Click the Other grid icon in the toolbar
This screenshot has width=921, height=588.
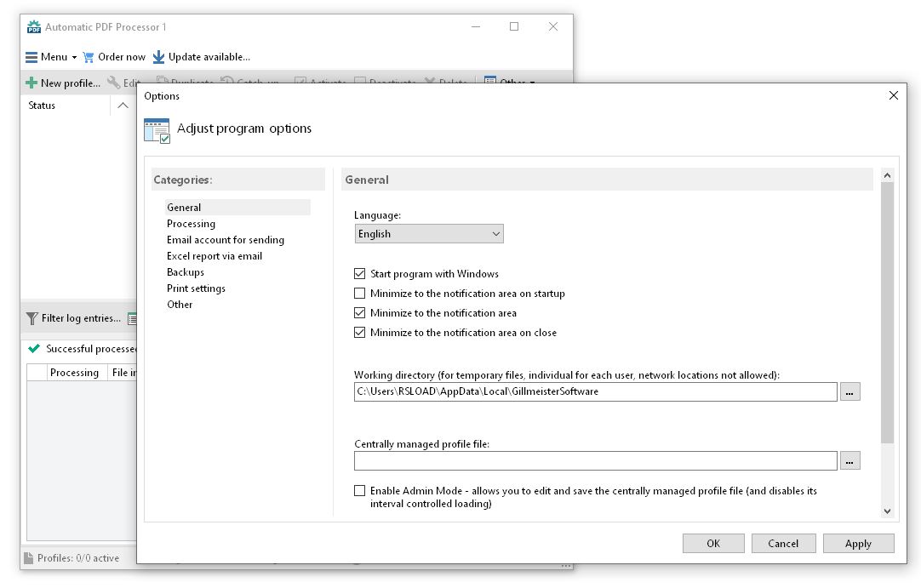pyautogui.click(x=490, y=81)
